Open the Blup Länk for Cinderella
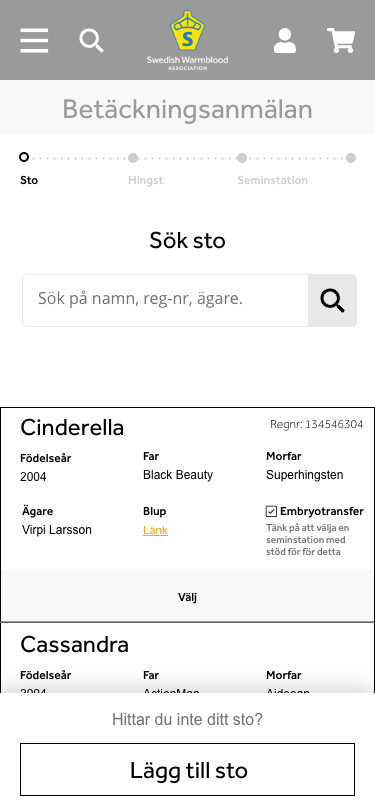 [155, 530]
